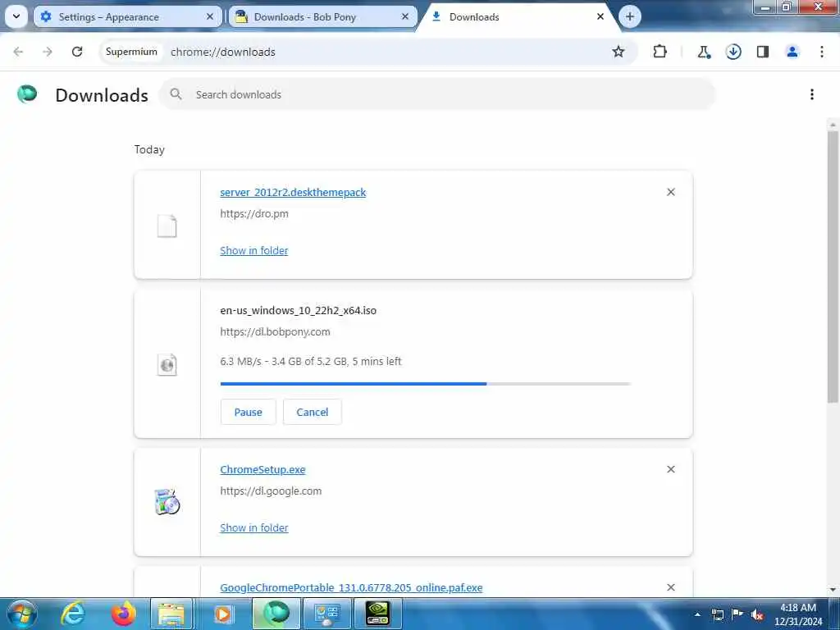Click the https://dl.bobpony.com source URL
Image resolution: width=840 pixels, height=630 pixels.
click(x=275, y=331)
